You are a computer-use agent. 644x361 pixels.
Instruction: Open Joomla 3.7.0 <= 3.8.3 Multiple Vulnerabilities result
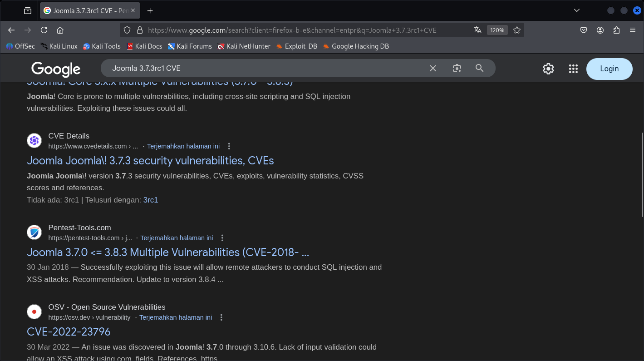[168, 252]
